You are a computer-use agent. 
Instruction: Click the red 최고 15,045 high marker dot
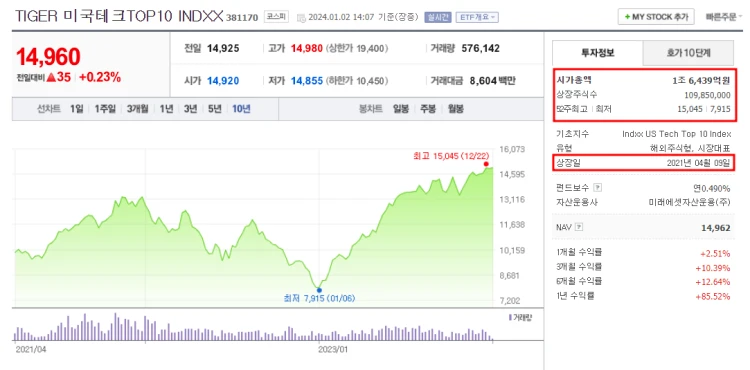click(x=486, y=164)
